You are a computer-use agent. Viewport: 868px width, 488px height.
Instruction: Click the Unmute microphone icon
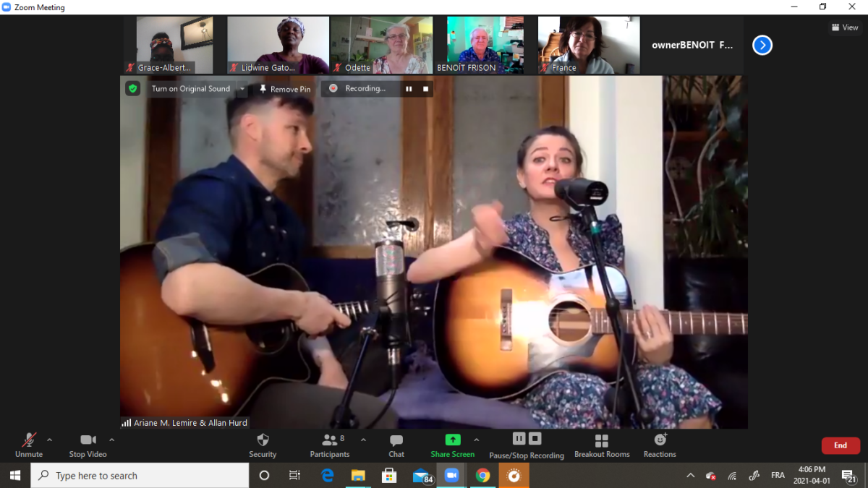(29, 440)
